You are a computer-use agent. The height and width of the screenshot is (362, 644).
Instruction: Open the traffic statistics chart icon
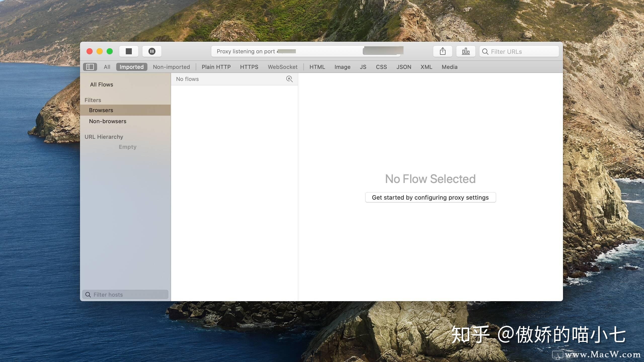pos(465,51)
